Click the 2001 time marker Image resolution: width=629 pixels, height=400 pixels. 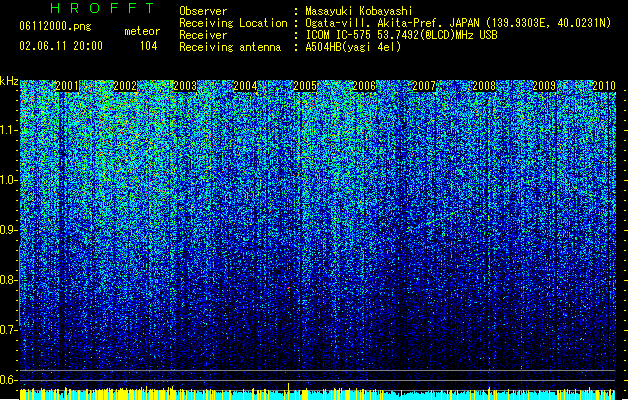(67, 86)
